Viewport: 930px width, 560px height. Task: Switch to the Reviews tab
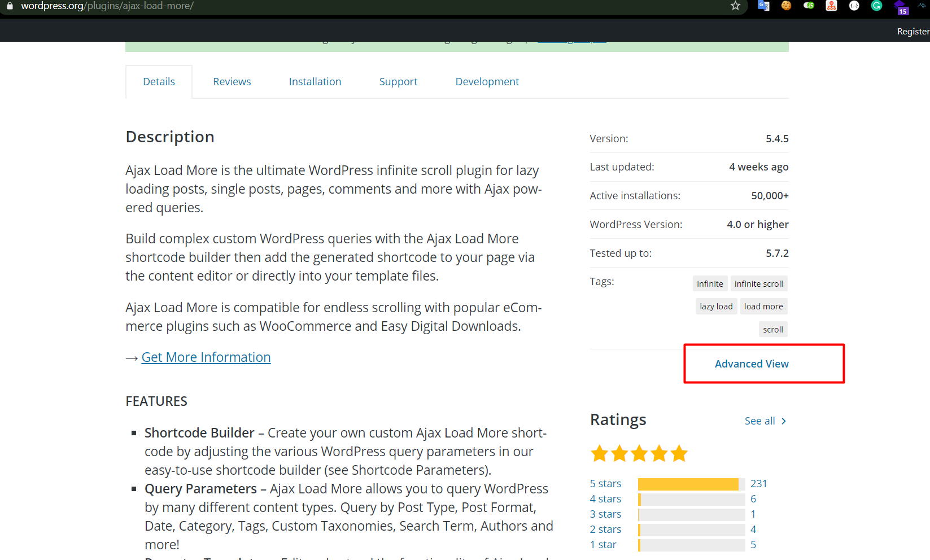click(x=232, y=82)
